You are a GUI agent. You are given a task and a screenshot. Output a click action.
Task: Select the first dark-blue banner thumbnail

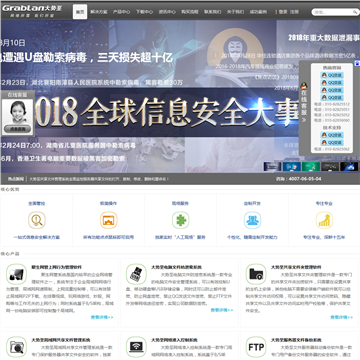pos(272,166)
